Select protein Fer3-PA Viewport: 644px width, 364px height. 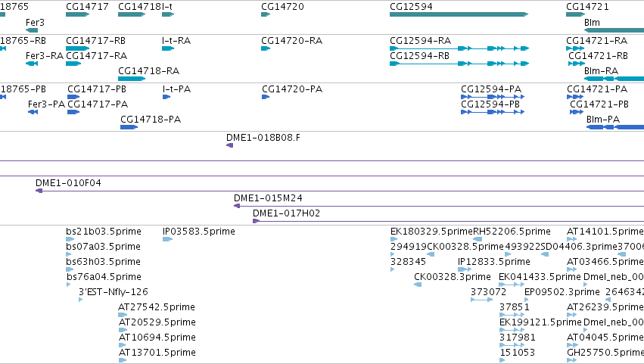click(x=46, y=104)
